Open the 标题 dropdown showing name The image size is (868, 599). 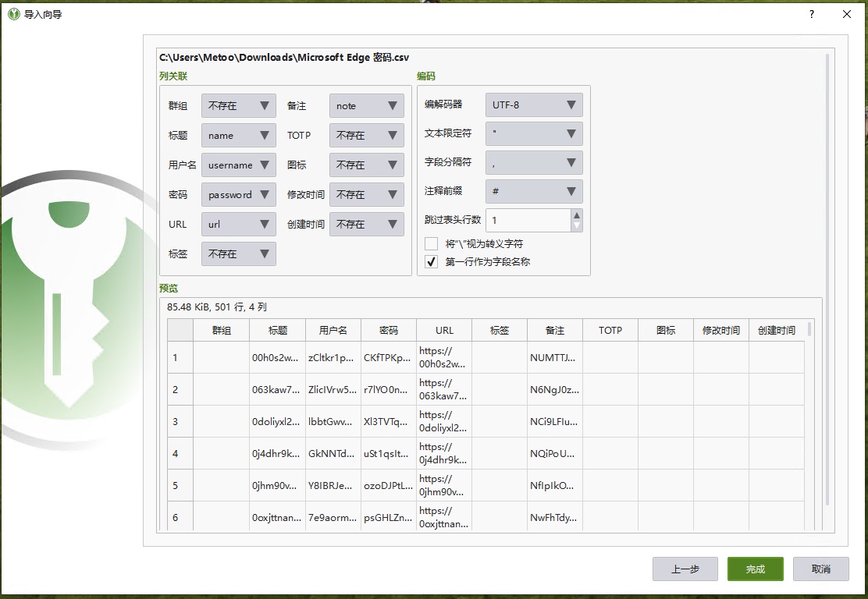point(238,135)
